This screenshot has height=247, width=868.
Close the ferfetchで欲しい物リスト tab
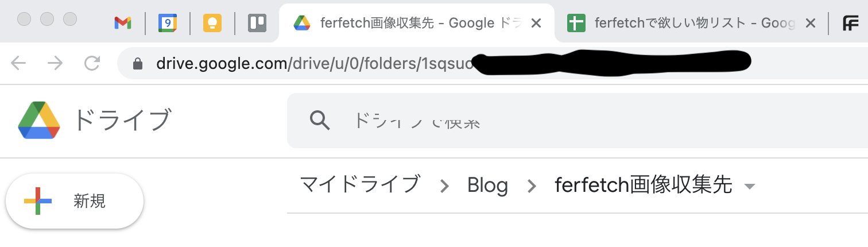810,23
